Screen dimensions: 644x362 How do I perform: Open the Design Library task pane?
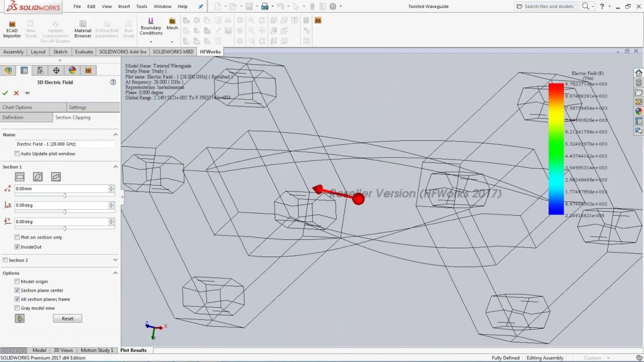[x=638, y=82]
